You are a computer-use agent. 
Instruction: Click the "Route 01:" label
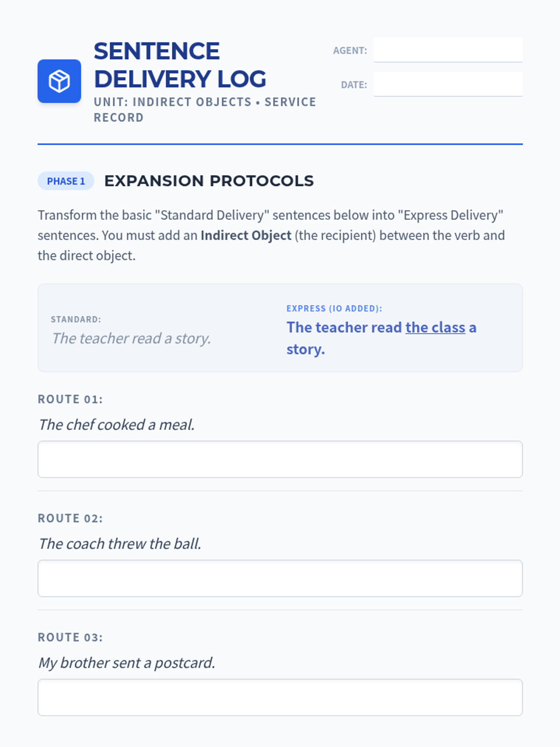pos(70,399)
